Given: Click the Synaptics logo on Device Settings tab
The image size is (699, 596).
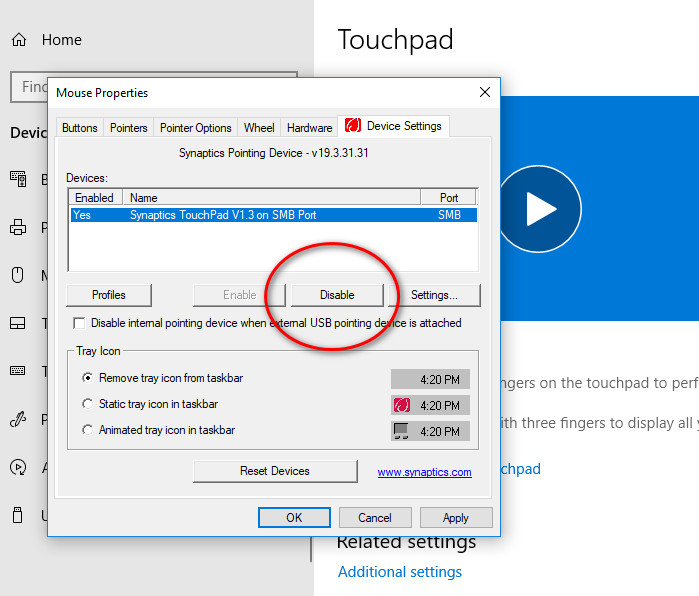Looking at the screenshot, I should coord(353,125).
